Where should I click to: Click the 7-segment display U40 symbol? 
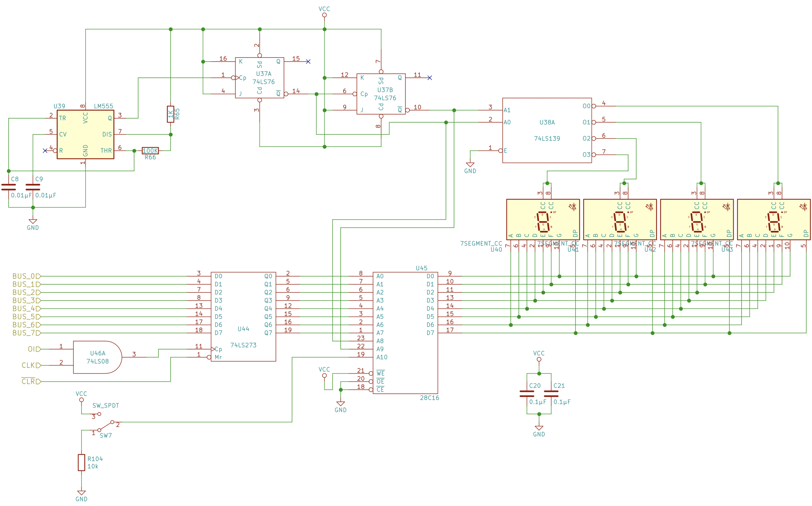pos(543,219)
